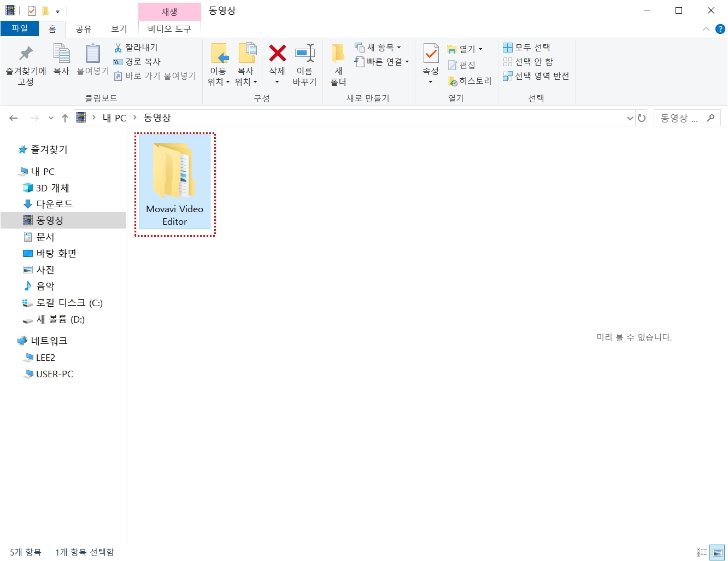Click the 동영상 검색 search box
This screenshot has width=728, height=561.
pyautogui.click(x=687, y=118)
